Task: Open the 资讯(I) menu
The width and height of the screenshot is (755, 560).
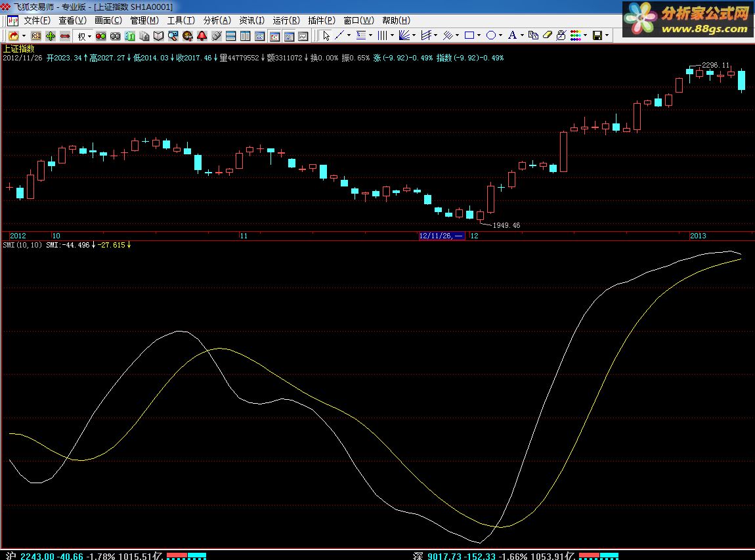Action: [x=252, y=20]
